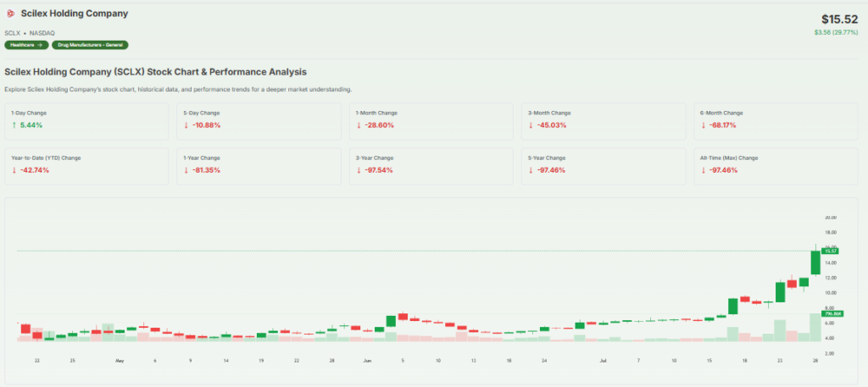Select the 1-Year Change card
Viewport: 868px width, 387px height.
point(259,166)
